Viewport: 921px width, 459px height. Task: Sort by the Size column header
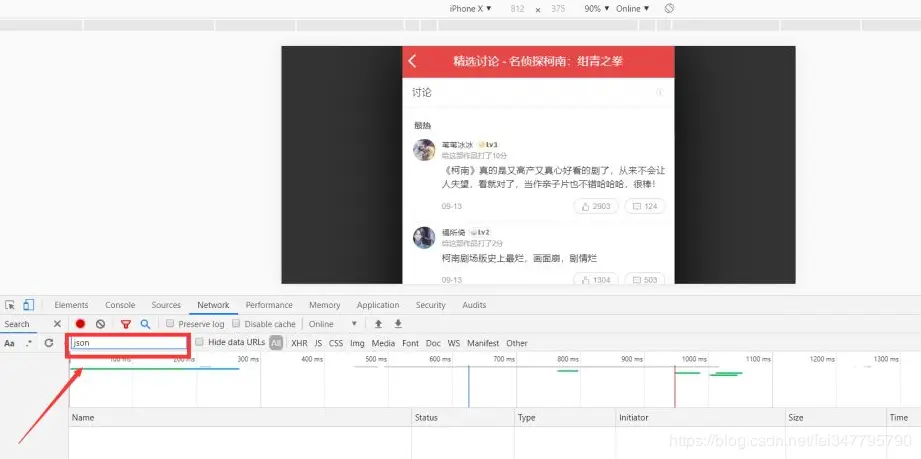(x=836, y=417)
